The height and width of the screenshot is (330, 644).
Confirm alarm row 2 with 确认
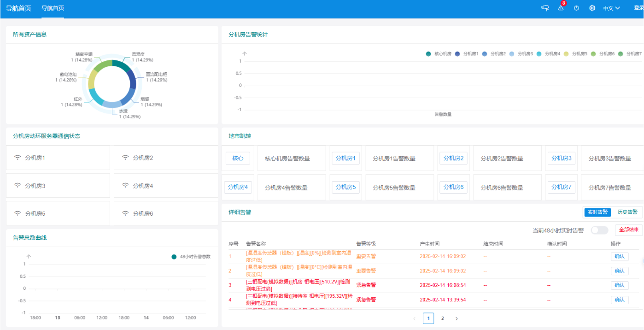point(619,271)
